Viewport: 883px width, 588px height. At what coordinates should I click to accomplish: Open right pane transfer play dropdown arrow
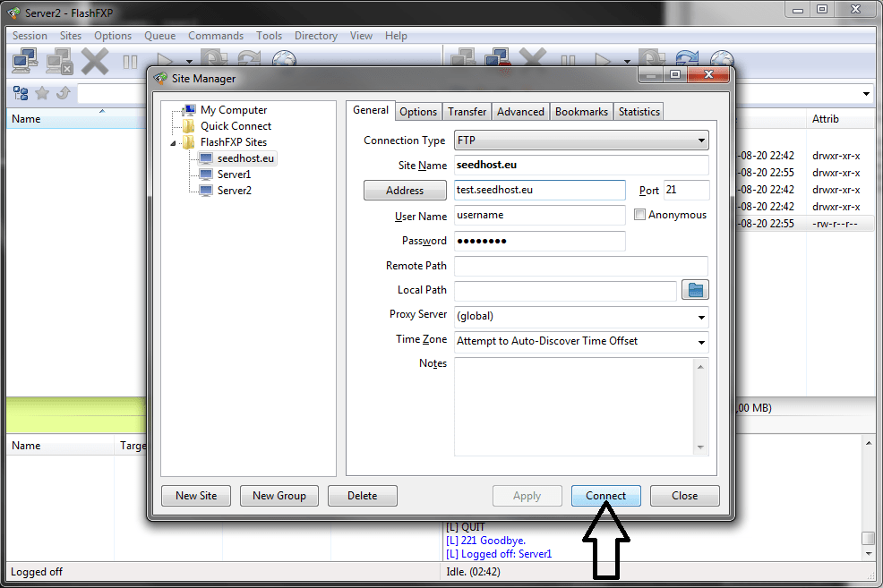pyautogui.click(x=627, y=62)
